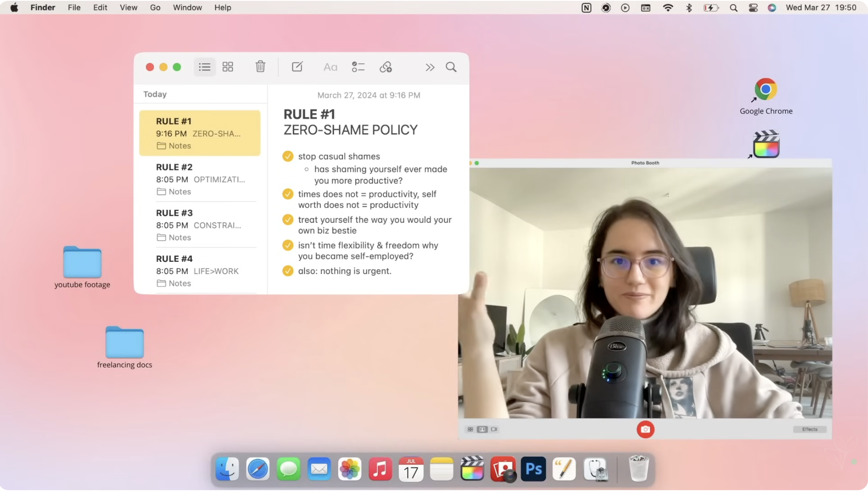Take a photo in Photo Booth
Viewport: 868px width, 491px height.
[x=645, y=429]
